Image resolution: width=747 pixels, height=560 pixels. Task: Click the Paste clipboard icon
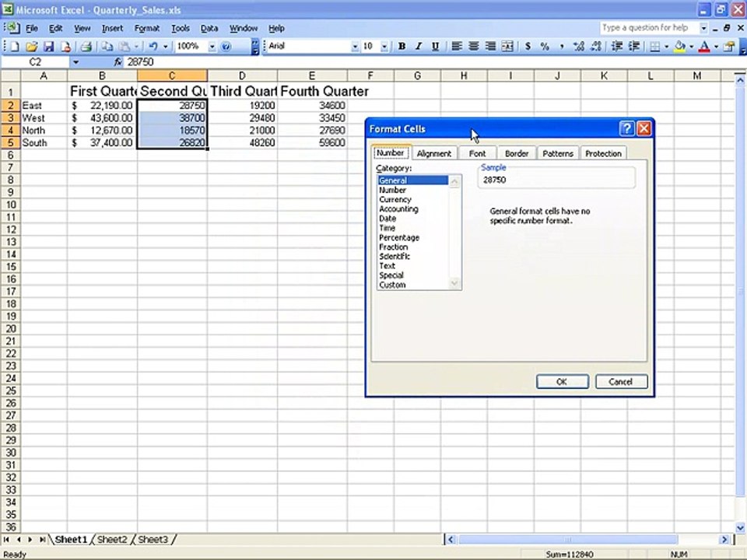pos(124,46)
